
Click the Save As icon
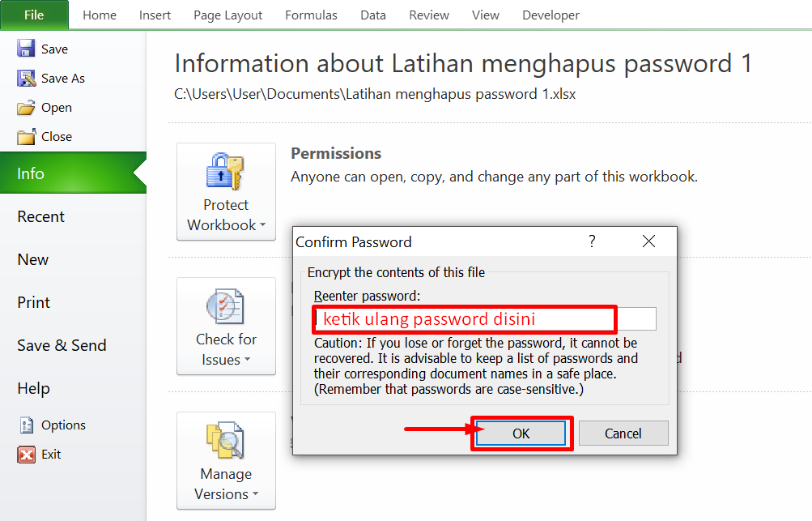(x=26, y=78)
